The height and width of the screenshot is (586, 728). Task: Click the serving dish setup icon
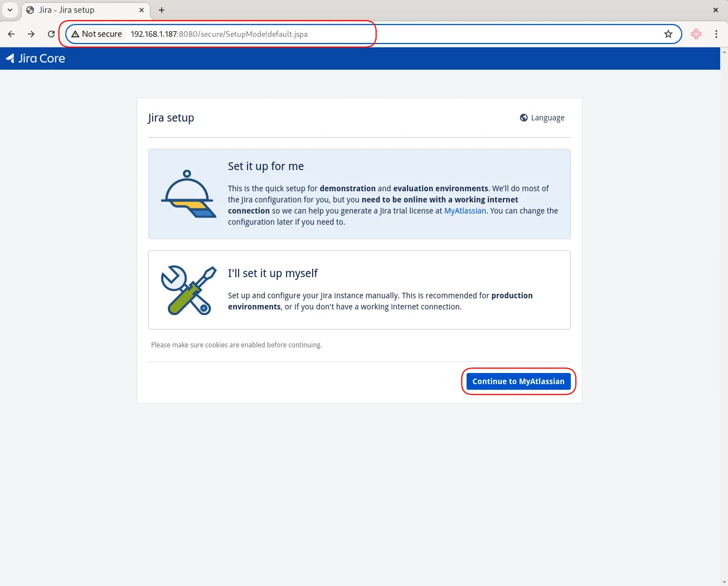coord(188,193)
